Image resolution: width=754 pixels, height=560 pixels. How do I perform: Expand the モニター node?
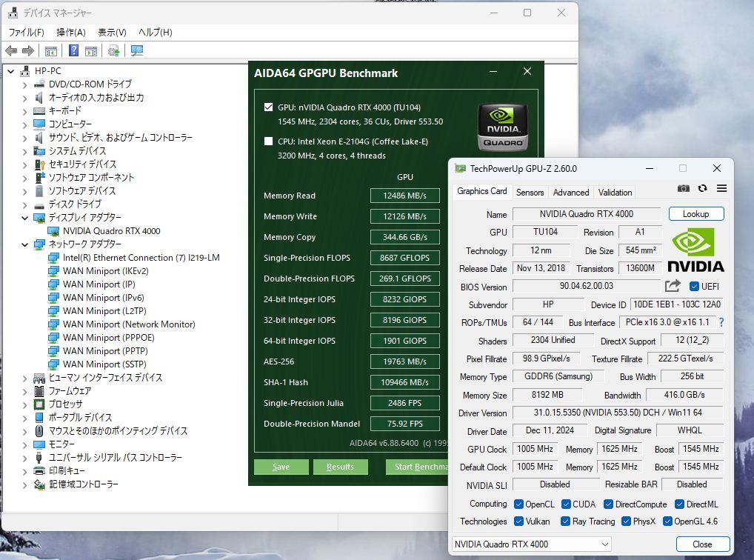click(24, 444)
